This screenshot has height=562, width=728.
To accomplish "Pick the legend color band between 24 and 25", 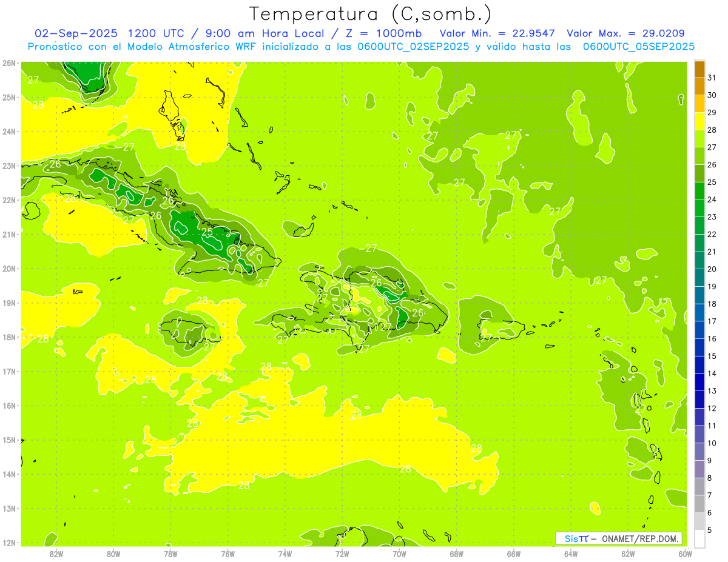I will [x=699, y=191].
